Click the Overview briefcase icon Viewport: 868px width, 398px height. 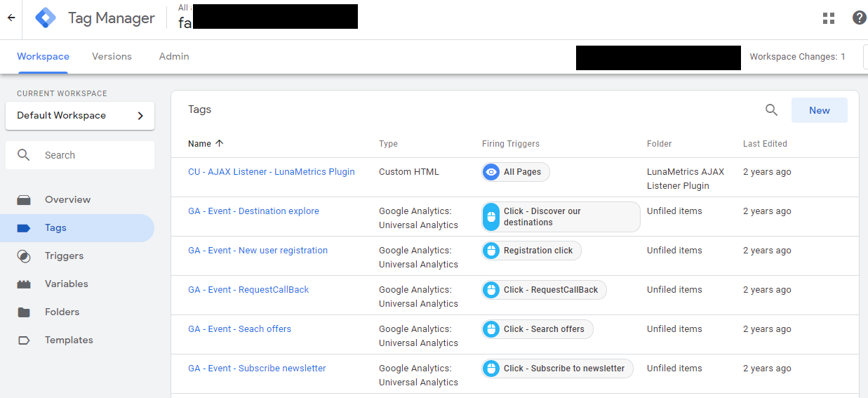click(x=24, y=200)
